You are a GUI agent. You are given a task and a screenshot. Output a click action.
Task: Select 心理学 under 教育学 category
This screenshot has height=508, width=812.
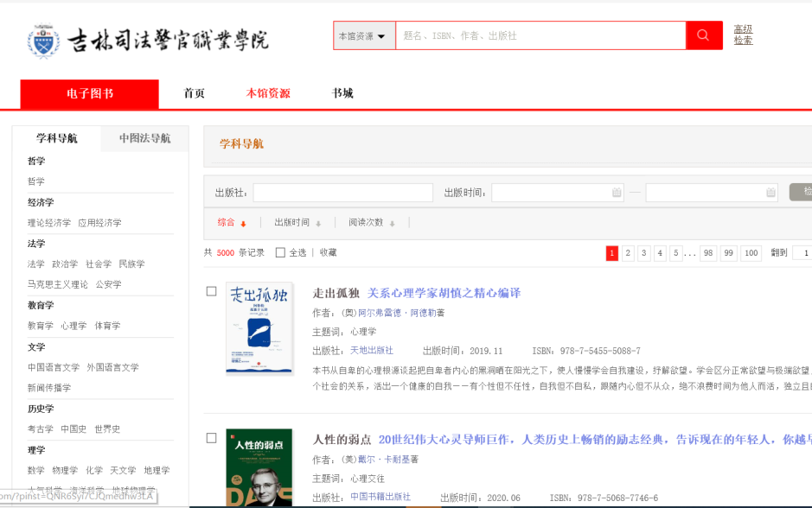click(74, 326)
